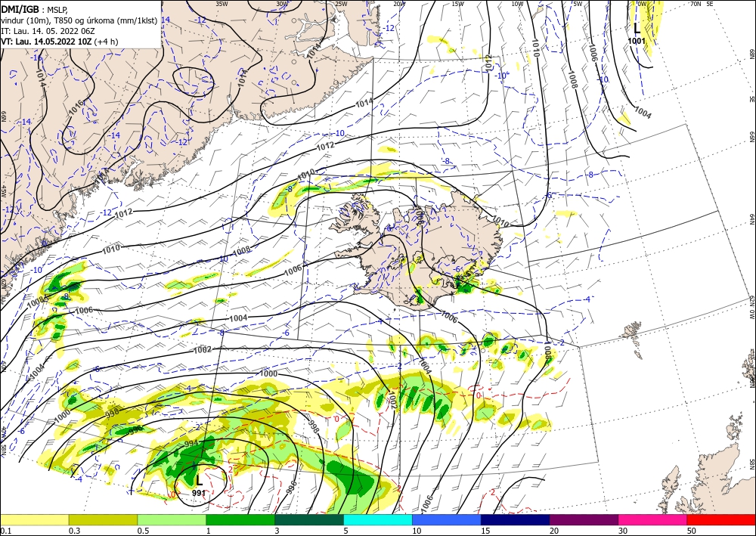Click the '25W' longitude label
756x536 pixels.
pos(340,4)
